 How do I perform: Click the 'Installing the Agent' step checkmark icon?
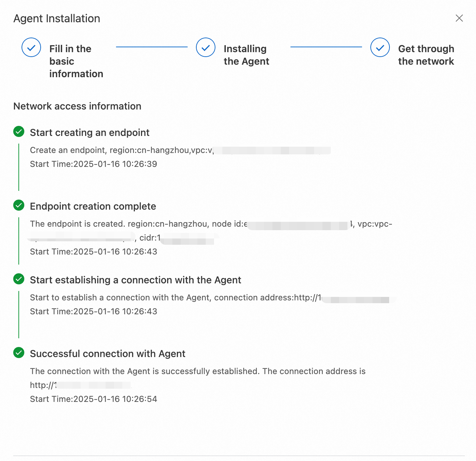coord(206,47)
